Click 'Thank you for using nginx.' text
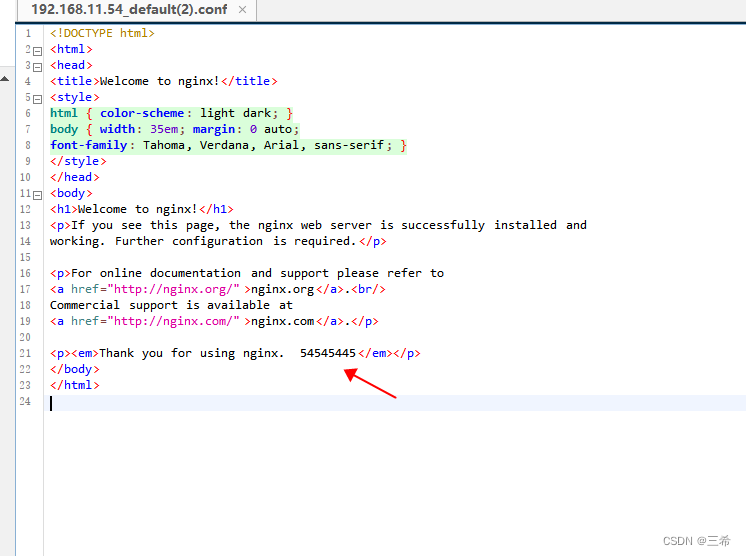The width and height of the screenshot is (746, 556). click(192, 353)
